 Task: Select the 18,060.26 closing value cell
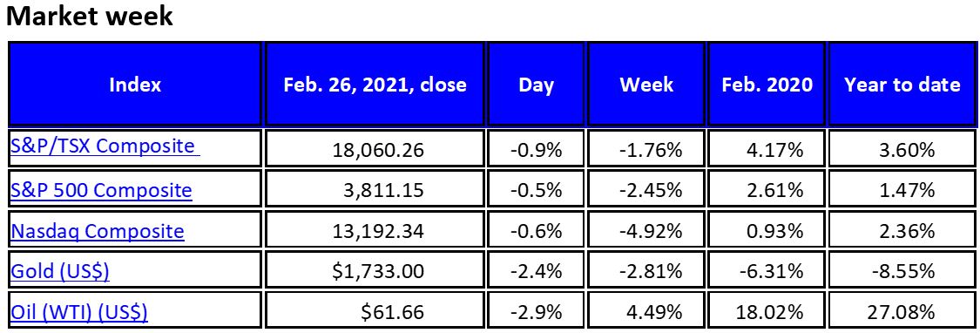375,148
